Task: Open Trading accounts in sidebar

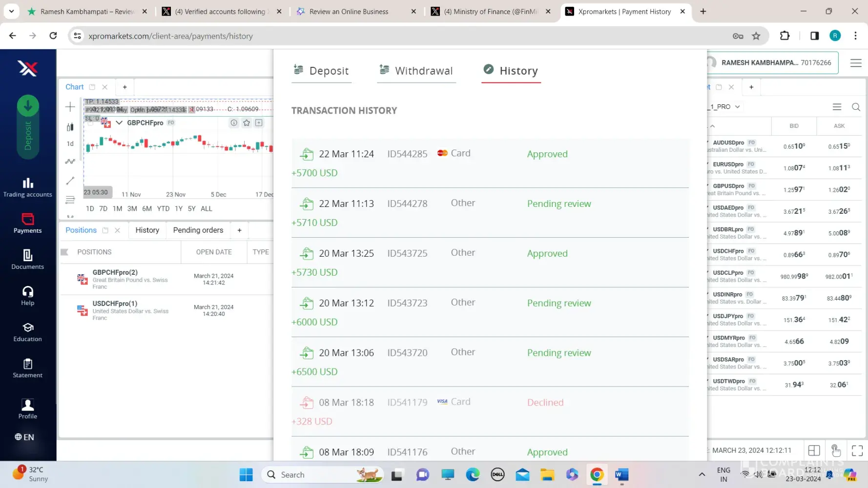Action: coord(27,187)
